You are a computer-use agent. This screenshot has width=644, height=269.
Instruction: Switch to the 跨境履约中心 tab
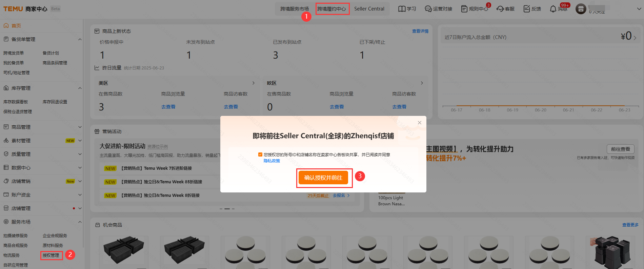(x=332, y=9)
